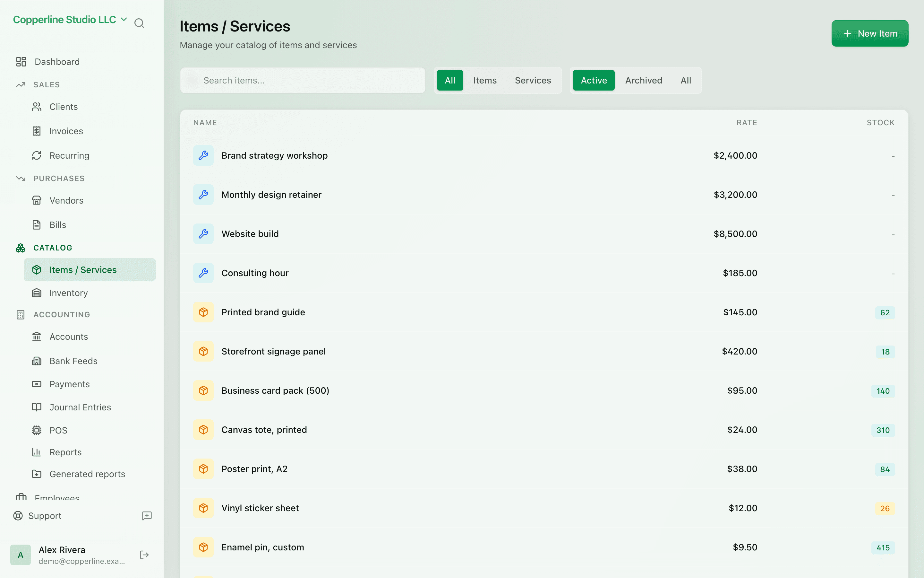The height and width of the screenshot is (578, 924).
Task: Create a new item with New Item button
Action: pyautogui.click(x=870, y=33)
